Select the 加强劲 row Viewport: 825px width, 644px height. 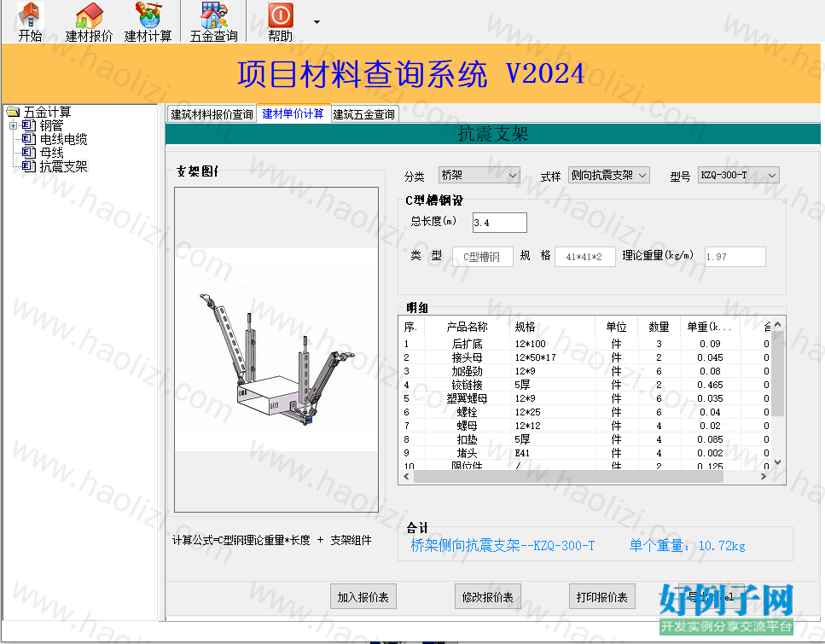(x=585, y=371)
